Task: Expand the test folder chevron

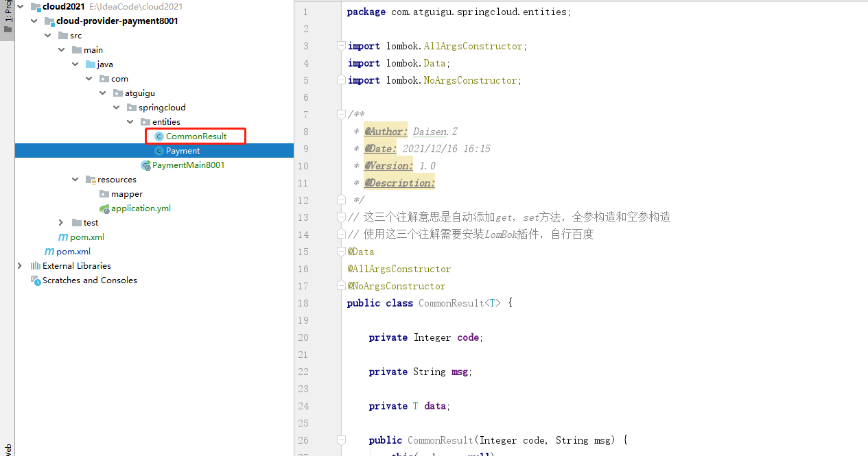Action: click(61, 222)
